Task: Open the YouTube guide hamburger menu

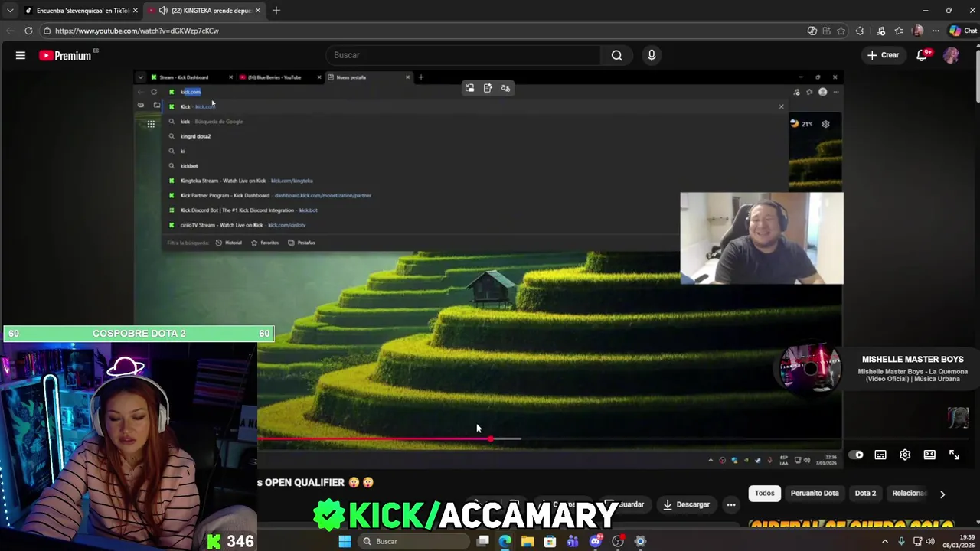Action: click(x=21, y=55)
